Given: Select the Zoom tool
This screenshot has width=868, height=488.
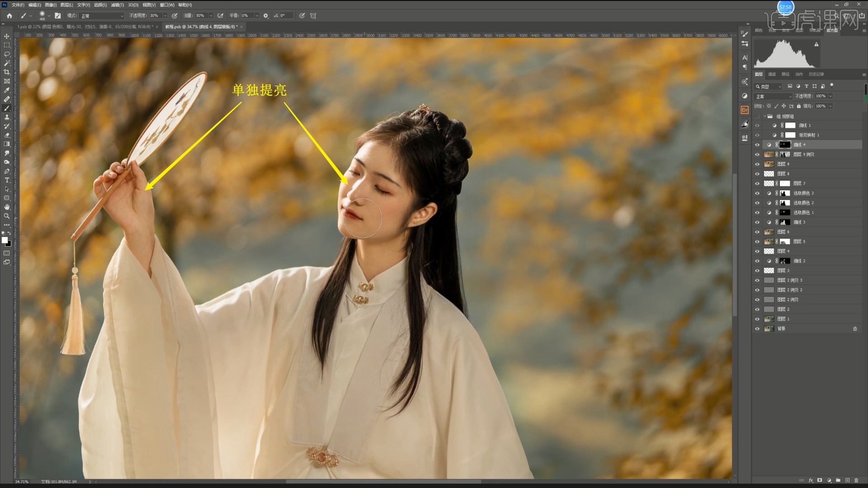Looking at the screenshot, I should (x=7, y=216).
